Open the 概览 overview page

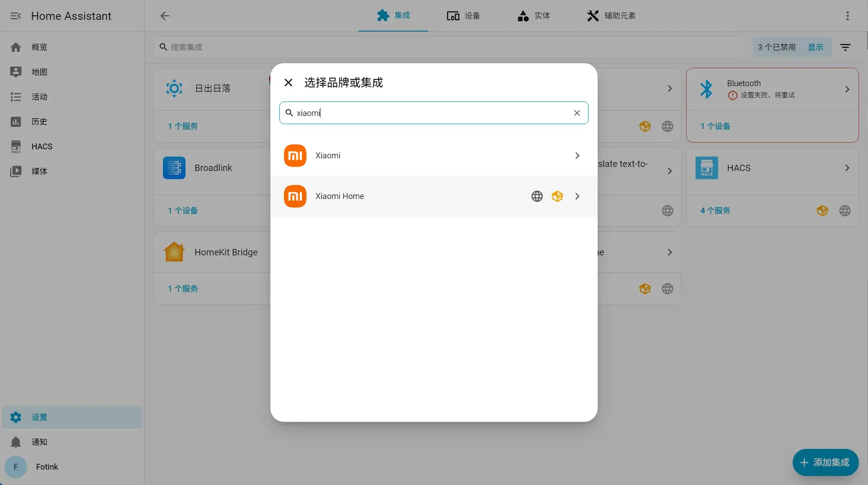click(x=72, y=47)
